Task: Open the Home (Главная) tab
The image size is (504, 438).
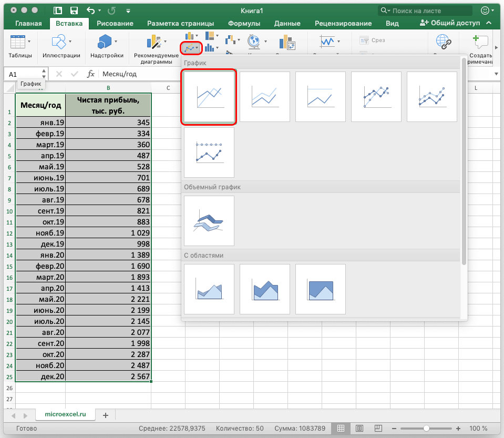Action: pos(28,24)
